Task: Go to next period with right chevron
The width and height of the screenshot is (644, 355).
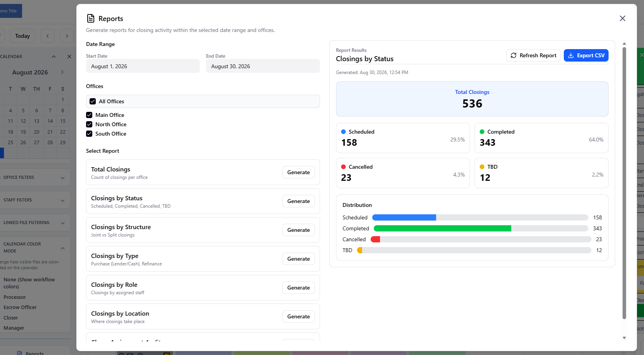Action: [x=67, y=36]
